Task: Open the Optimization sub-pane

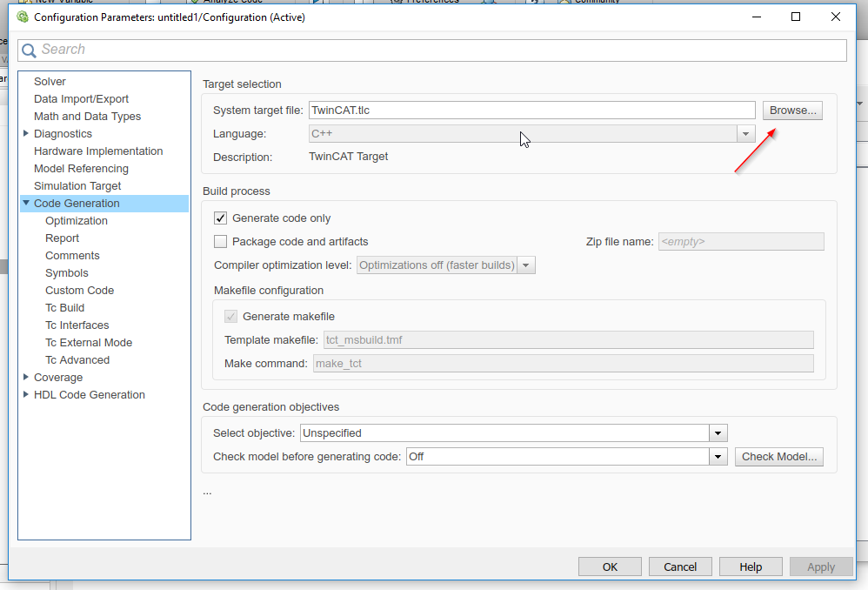Action: point(77,220)
